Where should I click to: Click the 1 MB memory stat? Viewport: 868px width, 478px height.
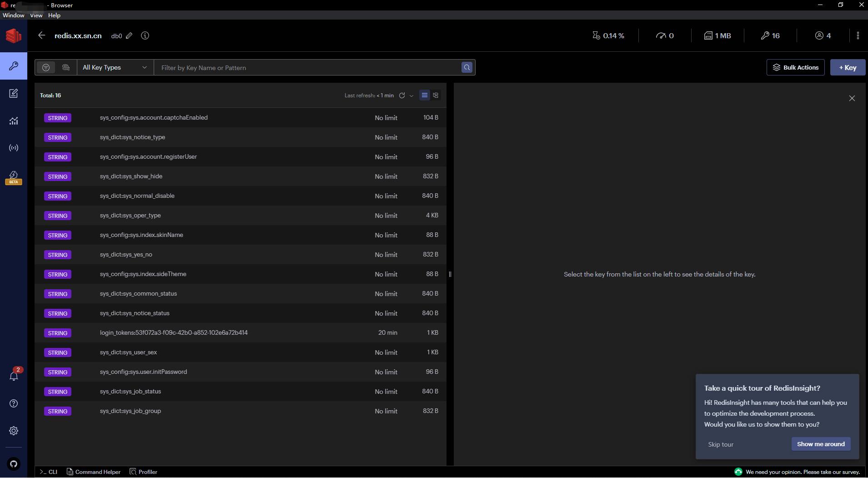tap(717, 35)
